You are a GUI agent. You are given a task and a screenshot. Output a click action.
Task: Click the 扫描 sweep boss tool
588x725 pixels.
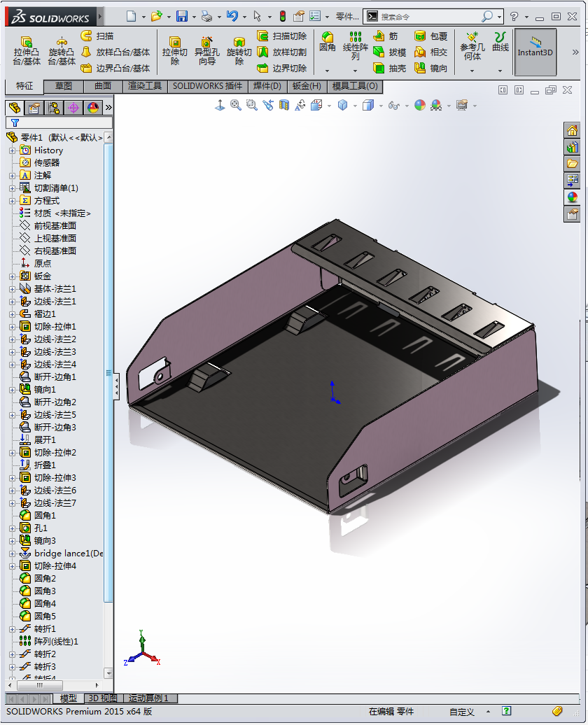point(97,36)
